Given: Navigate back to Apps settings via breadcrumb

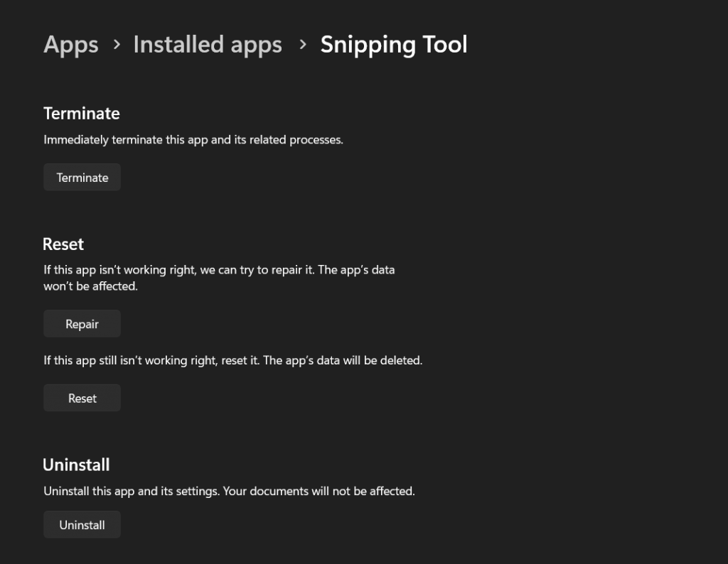Looking at the screenshot, I should click(x=71, y=44).
